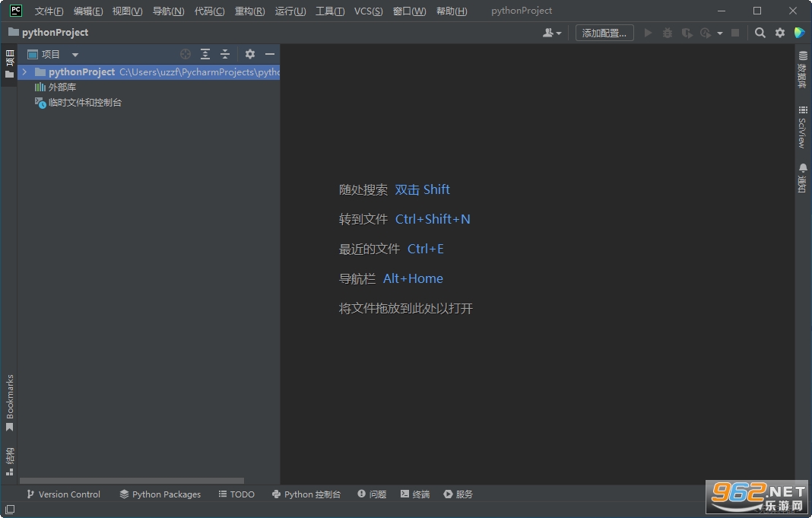The height and width of the screenshot is (518, 812).
Task: Expand the profiler dropdown arrow
Action: coord(720,33)
